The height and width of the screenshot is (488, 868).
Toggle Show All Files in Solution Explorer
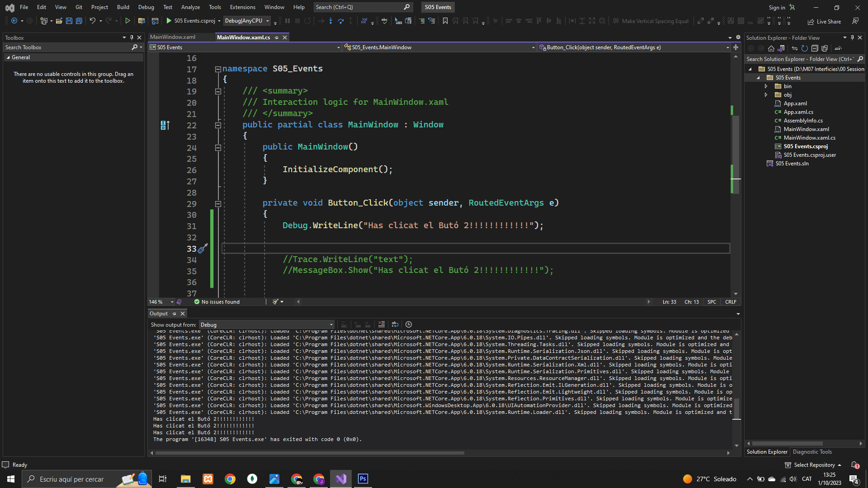[825, 48]
